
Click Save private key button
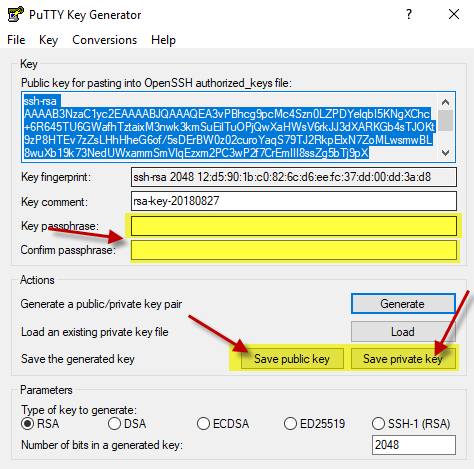tap(403, 359)
